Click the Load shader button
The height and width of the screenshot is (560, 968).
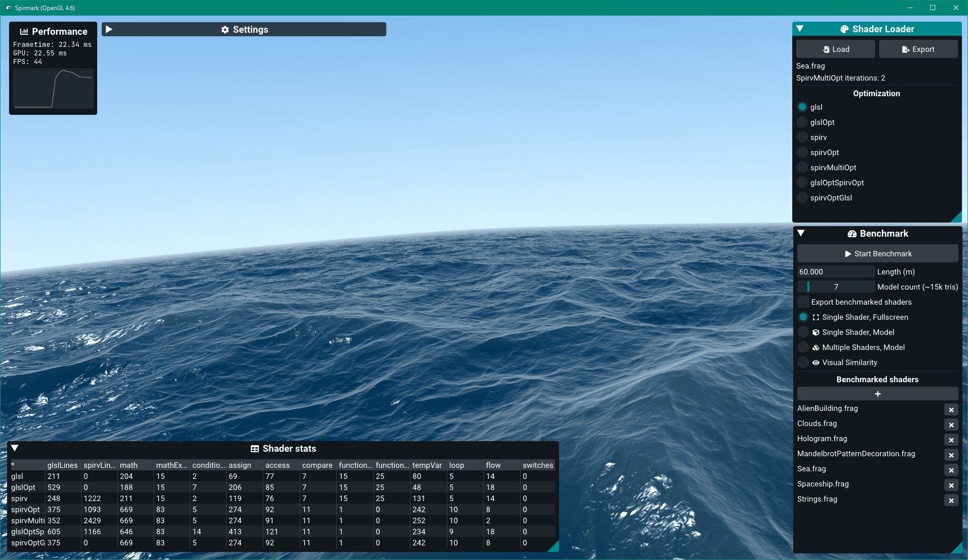(x=836, y=49)
